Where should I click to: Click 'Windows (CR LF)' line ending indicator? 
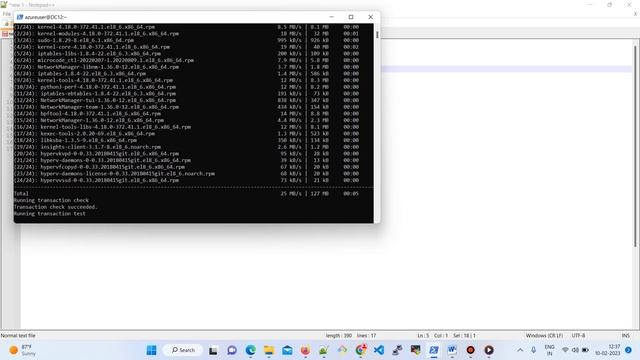(x=544, y=336)
